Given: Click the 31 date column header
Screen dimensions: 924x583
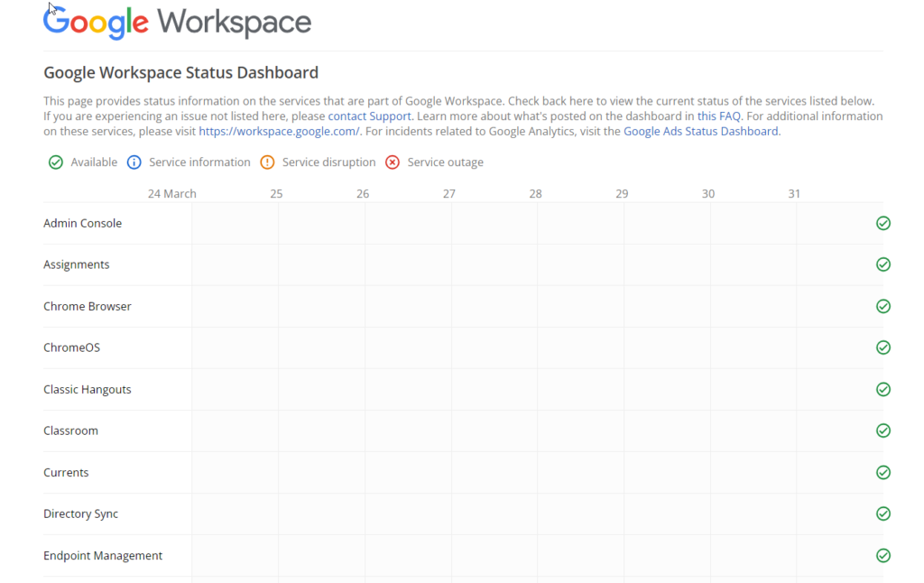Looking at the screenshot, I should click(794, 194).
